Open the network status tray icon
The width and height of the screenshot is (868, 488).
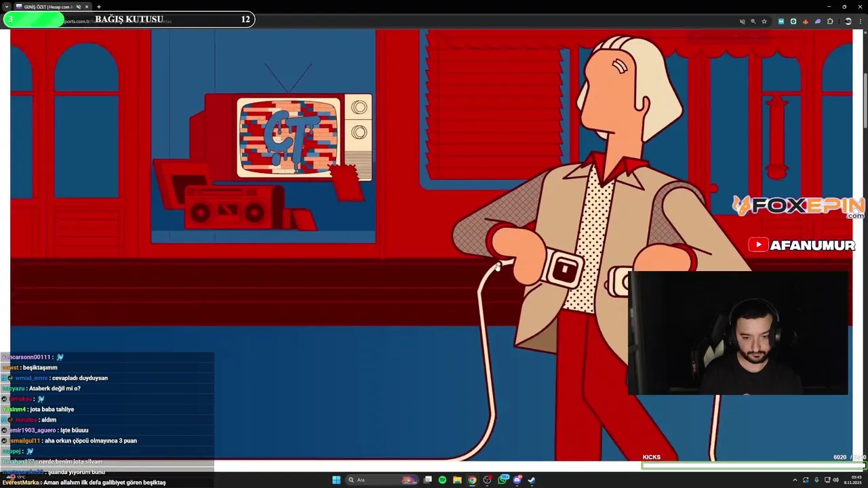(x=827, y=480)
